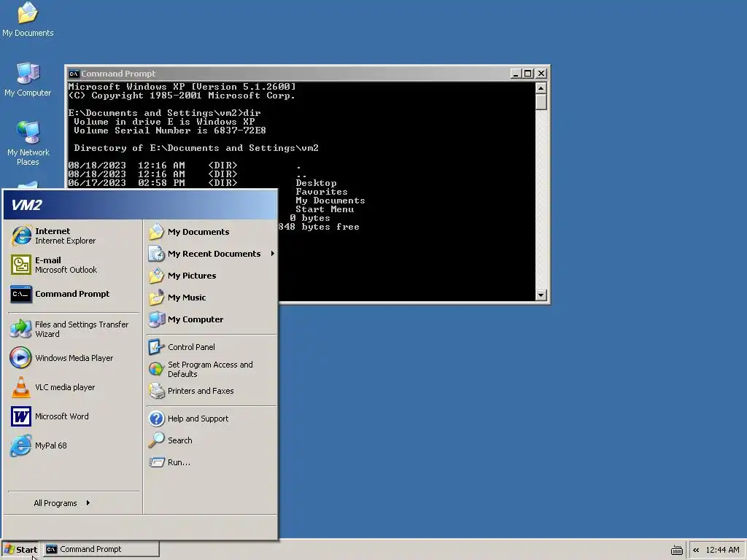Switch to Command Prompt taskbar button
The width and height of the screenshot is (747, 560).
[x=101, y=549]
